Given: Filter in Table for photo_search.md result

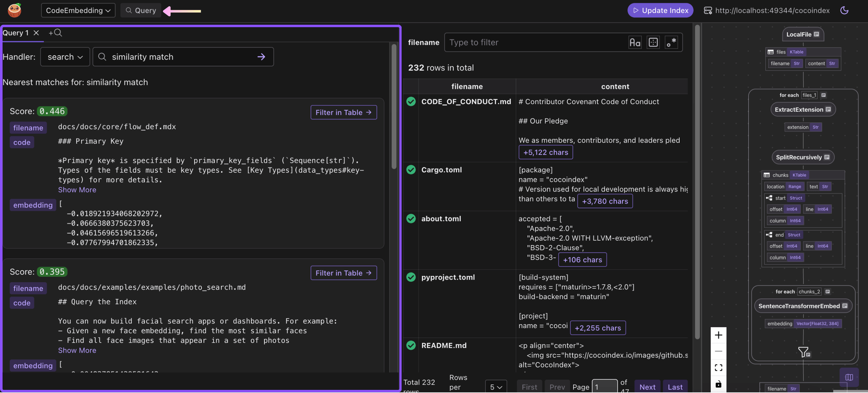Looking at the screenshot, I should click(344, 273).
